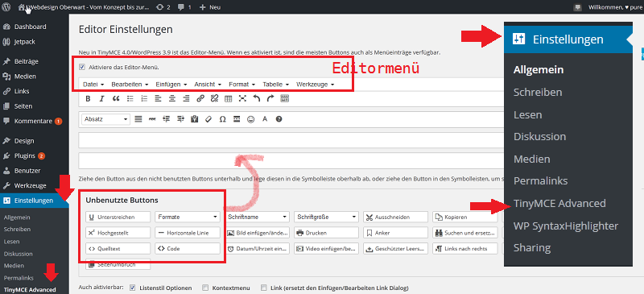
Task: Select the blockquote icon in toolbar
Action: pyautogui.click(x=116, y=98)
